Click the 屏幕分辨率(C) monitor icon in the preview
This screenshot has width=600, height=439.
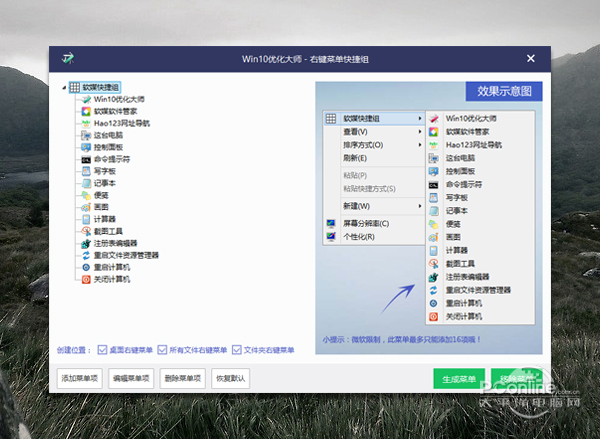pyautogui.click(x=331, y=224)
